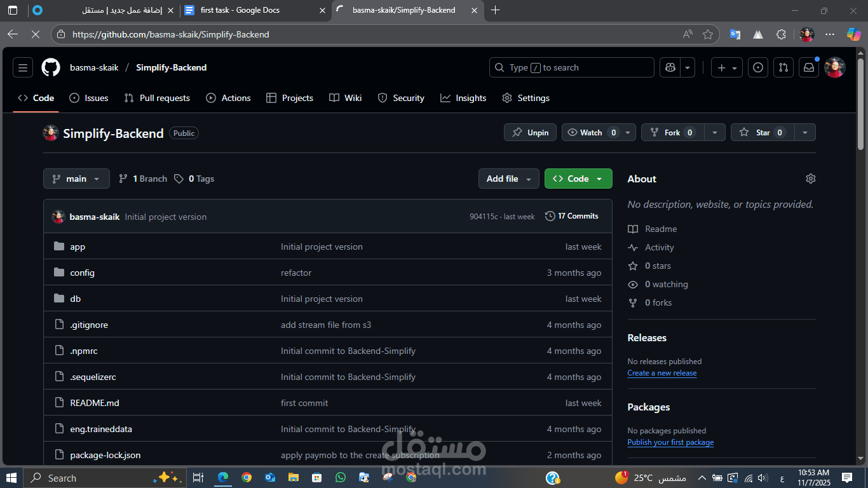Screen dimensions: 868x488
Task: Open the Activity link in About
Action: click(651, 247)
